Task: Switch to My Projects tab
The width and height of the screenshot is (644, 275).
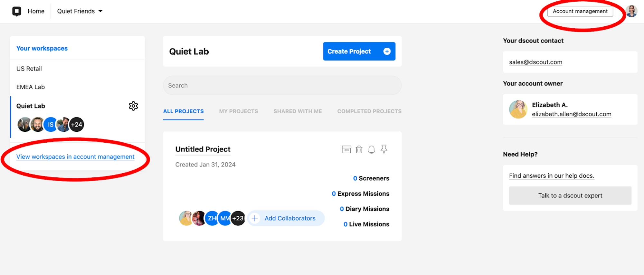Action: point(239,111)
